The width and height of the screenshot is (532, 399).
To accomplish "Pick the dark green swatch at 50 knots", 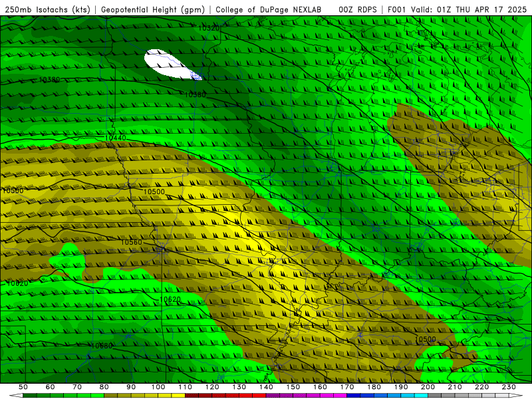I will [30, 396].
